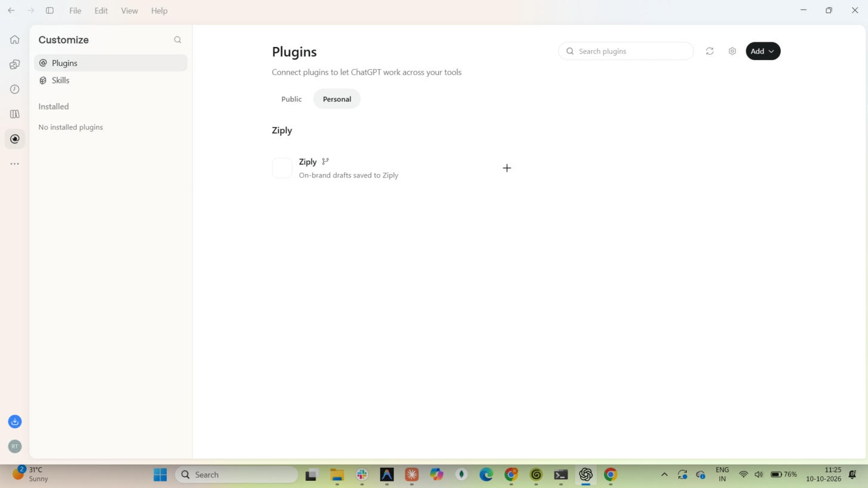Open the Help menu
868x488 pixels.
(x=159, y=11)
